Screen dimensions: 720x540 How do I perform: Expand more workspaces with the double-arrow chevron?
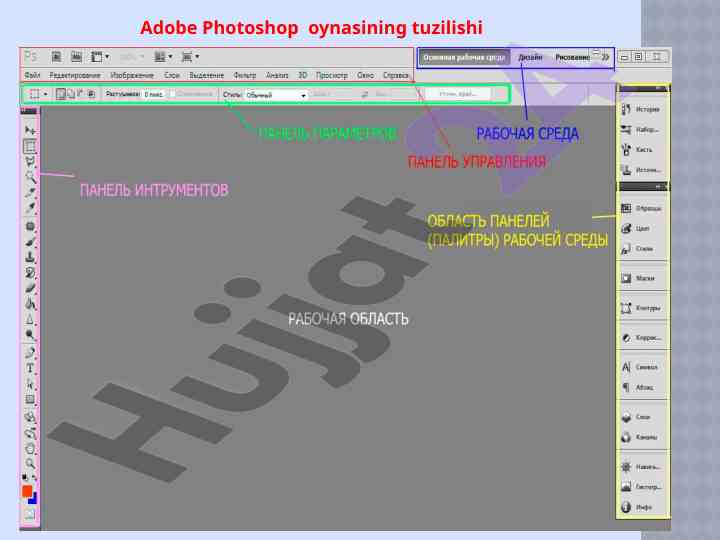tap(605, 57)
